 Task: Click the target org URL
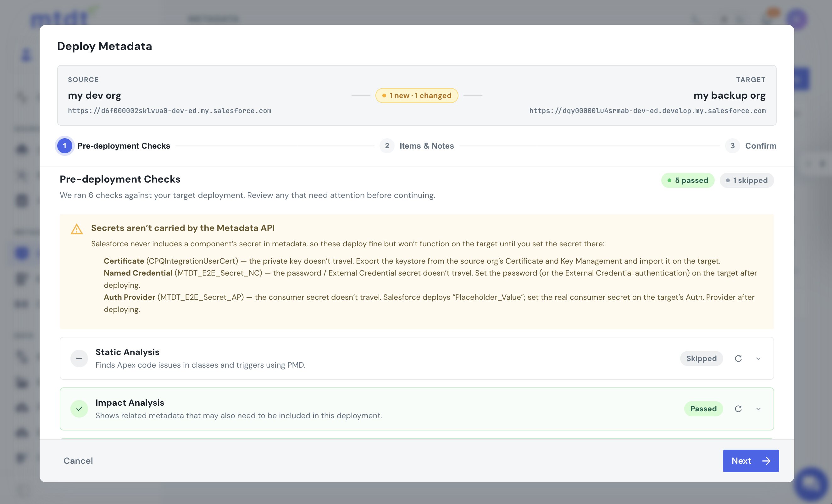tap(647, 111)
